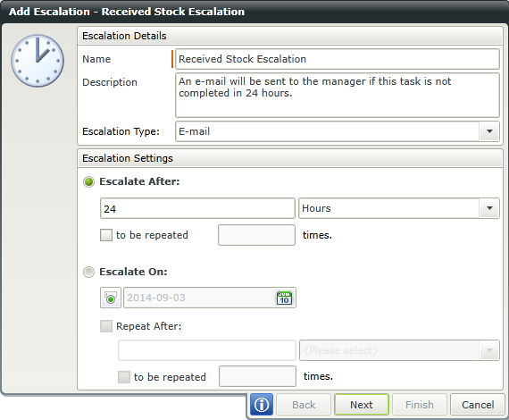Click the dynamic field picker icon beside date

pos(111,298)
